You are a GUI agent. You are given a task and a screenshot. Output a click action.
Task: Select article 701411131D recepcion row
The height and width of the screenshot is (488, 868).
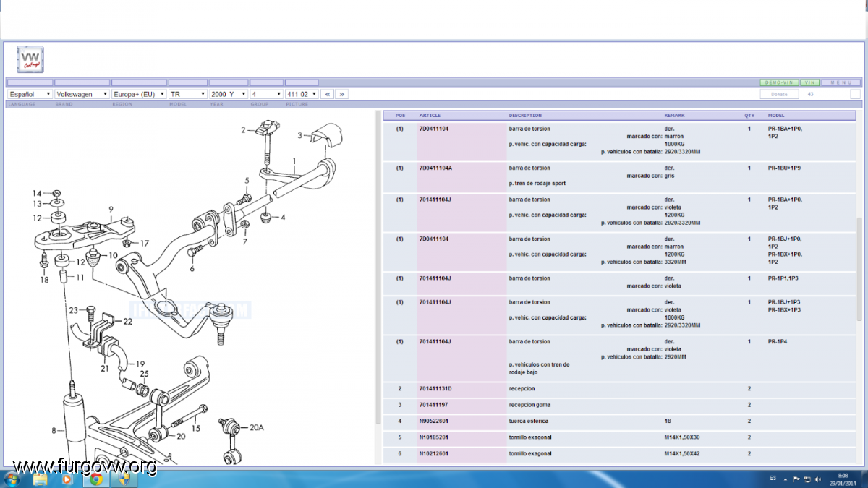(619, 389)
